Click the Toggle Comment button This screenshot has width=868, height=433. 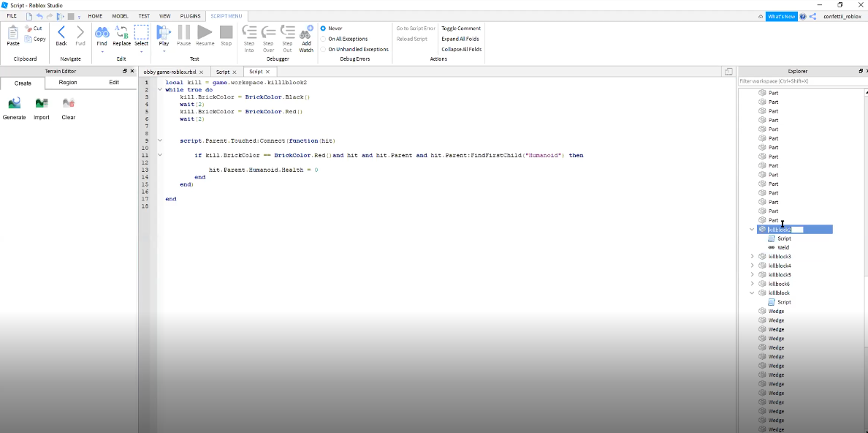point(461,29)
